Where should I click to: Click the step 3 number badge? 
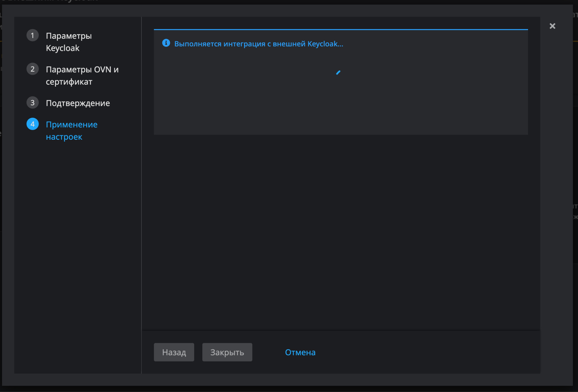[32, 103]
